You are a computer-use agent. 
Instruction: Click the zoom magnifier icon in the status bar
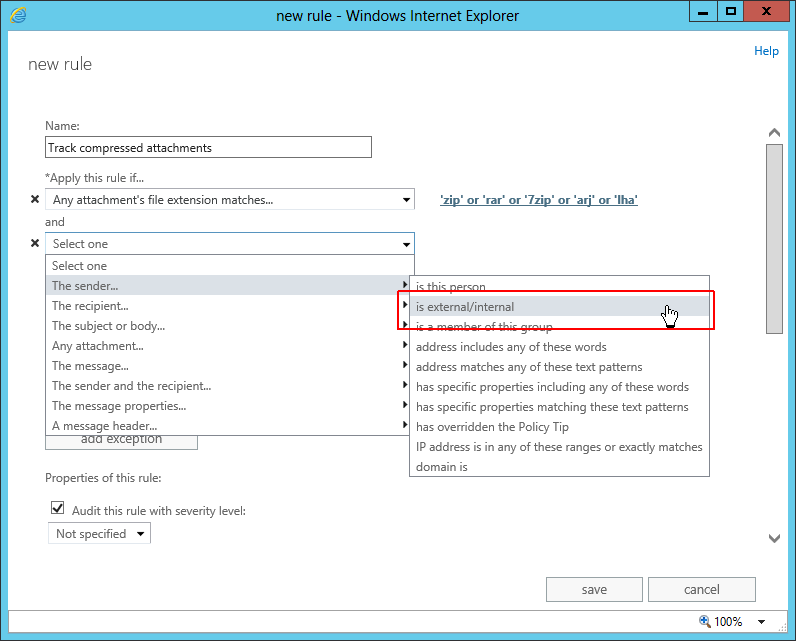[x=705, y=621]
